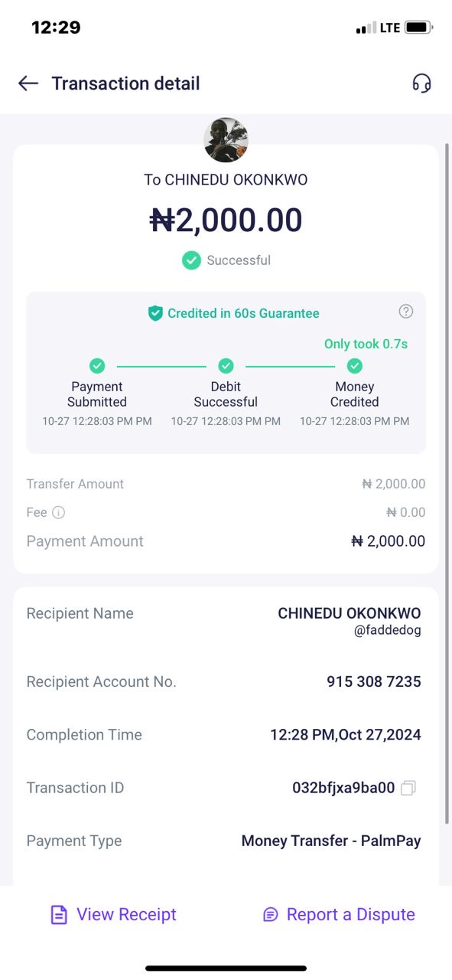Open View Receipt
This screenshot has height=980, width=452.
pyautogui.click(x=113, y=915)
